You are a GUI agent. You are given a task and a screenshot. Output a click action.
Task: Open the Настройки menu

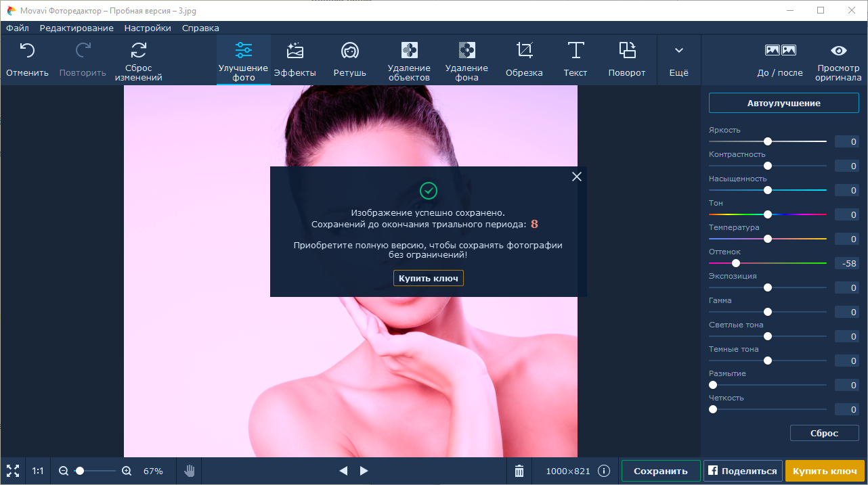pyautogui.click(x=148, y=28)
